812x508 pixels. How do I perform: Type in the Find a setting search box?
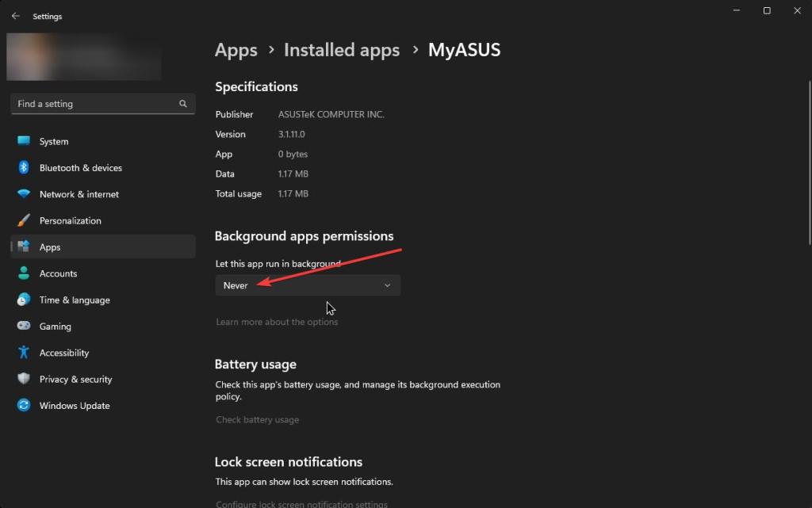tap(95, 104)
